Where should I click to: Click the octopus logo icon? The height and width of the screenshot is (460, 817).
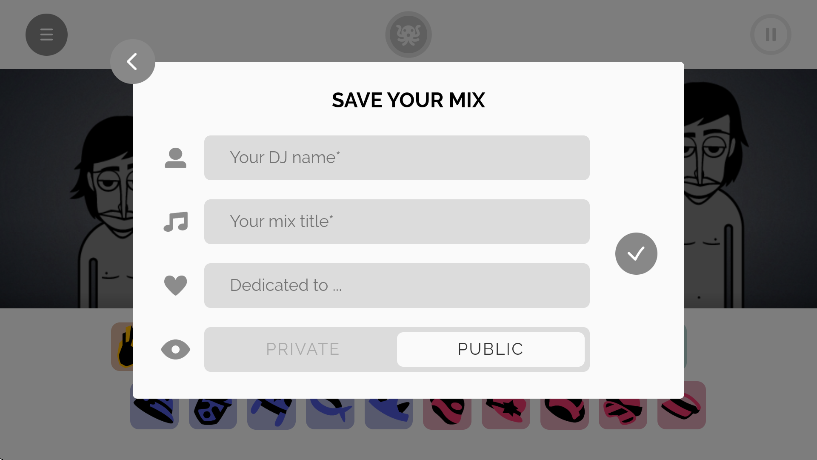408,34
